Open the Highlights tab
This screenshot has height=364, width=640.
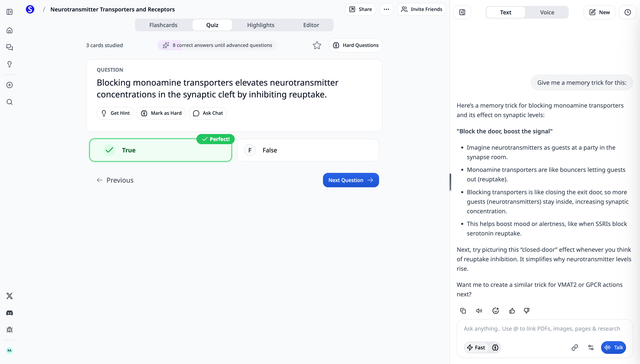261,25
